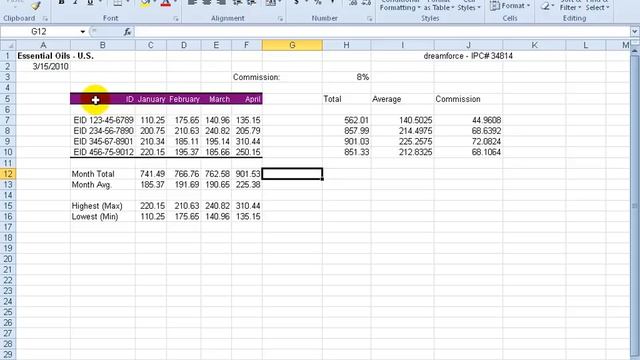Click the Select All corner button
The width and height of the screenshot is (640, 360).
(8, 45)
